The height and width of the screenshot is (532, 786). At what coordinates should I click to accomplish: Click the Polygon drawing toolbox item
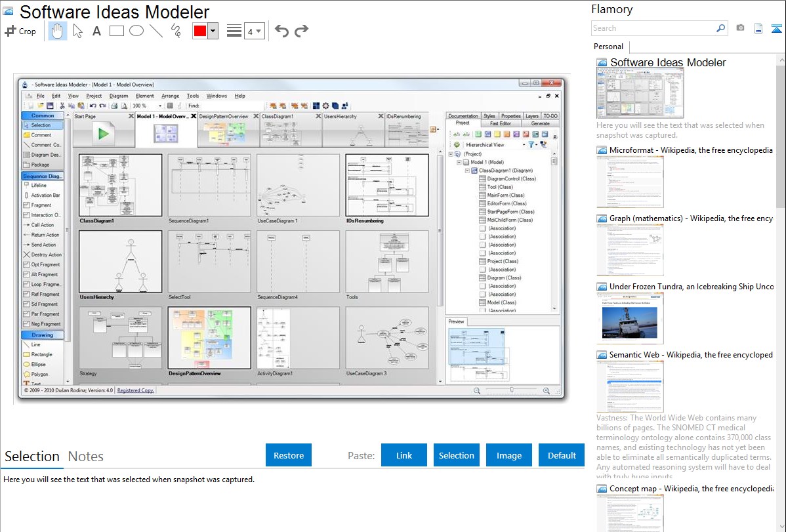point(39,374)
